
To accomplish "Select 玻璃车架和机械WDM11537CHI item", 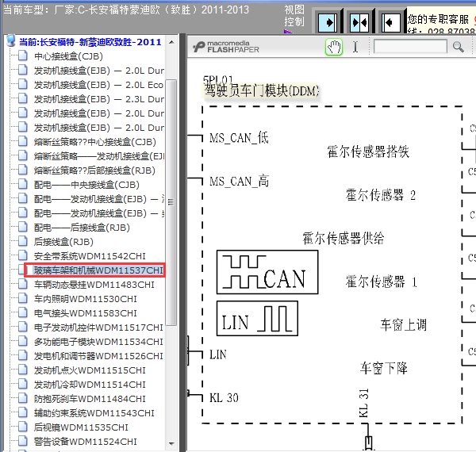I will pyautogui.click(x=98, y=270).
